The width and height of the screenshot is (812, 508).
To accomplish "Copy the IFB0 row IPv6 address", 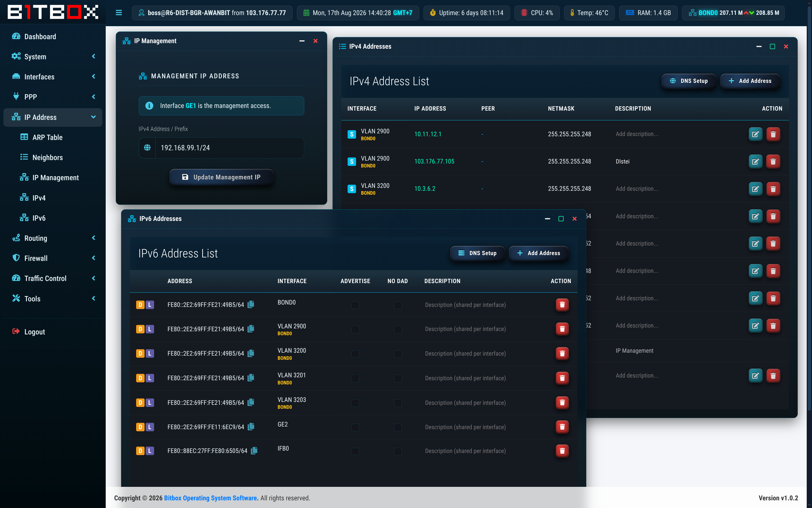I will (x=254, y=451).
